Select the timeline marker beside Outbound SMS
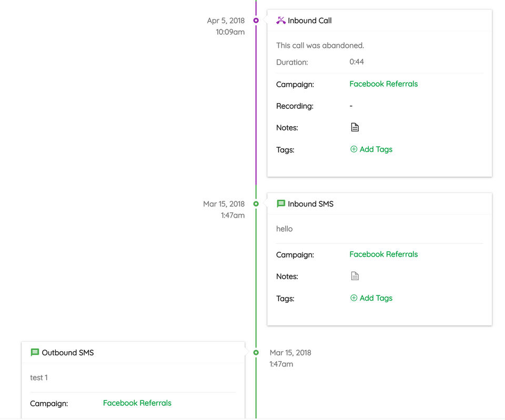 [x=256, y=353]
